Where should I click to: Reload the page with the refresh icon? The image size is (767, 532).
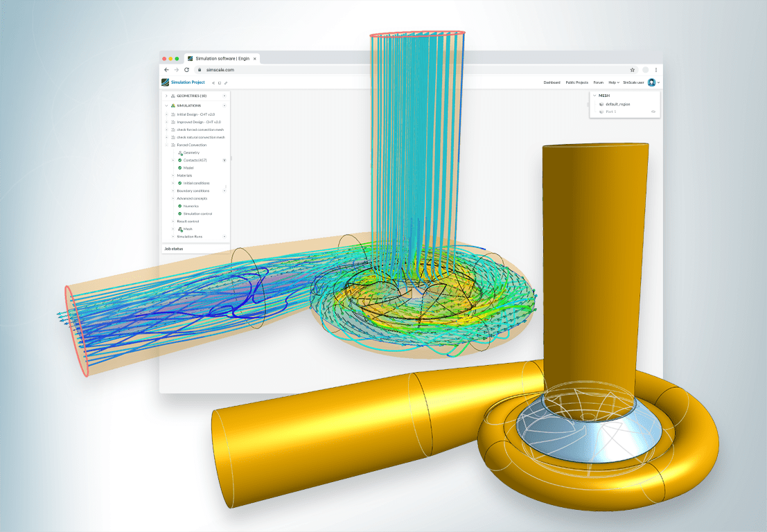click(186, 70)
